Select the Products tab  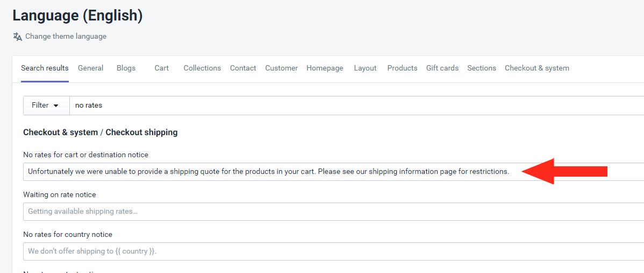pyautogui.click(x=403, y=68)
